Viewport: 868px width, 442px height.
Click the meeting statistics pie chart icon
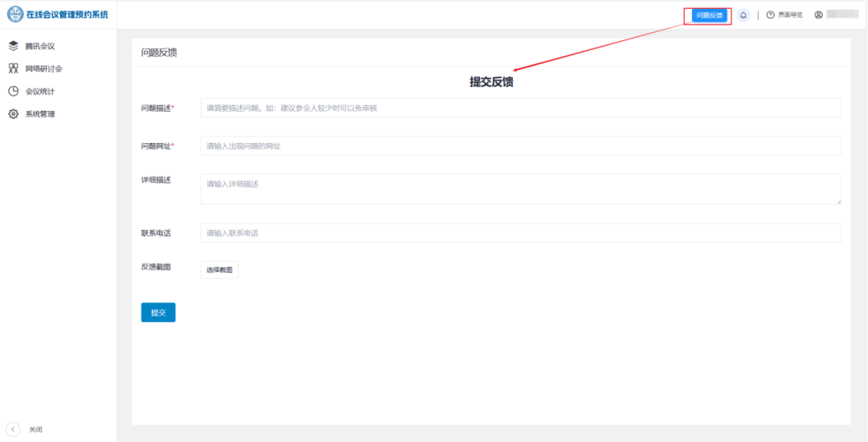point(14,92)
